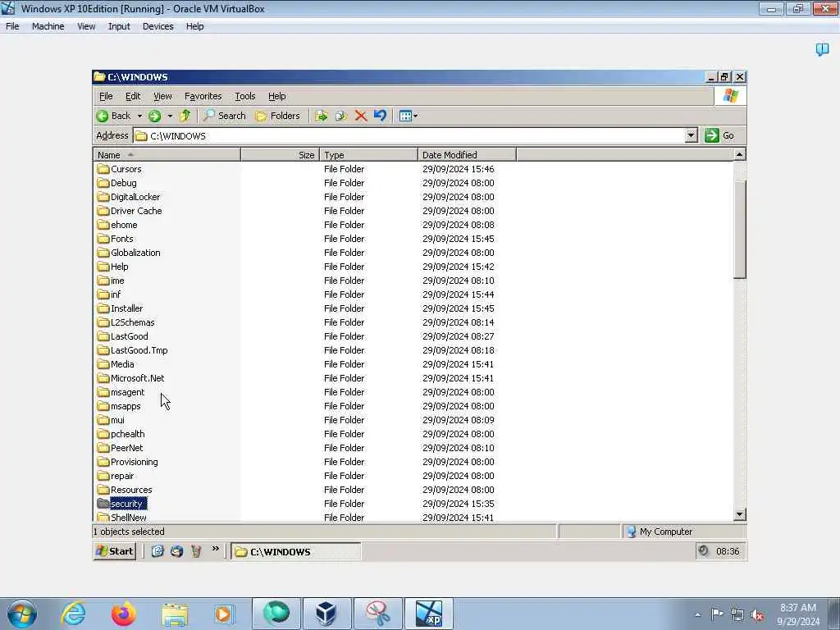Image resolution: width=840 pixels, height=630 pixels.
Task: Select the mui folder
Action: [x=111, y=419]
